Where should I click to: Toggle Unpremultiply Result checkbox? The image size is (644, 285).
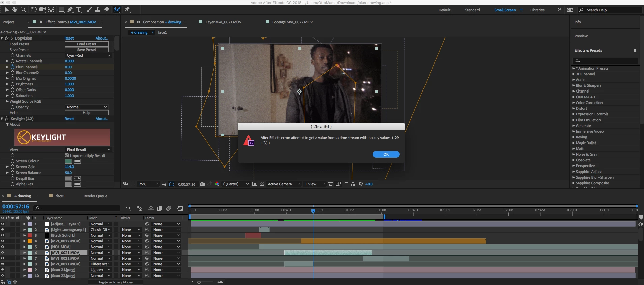(67, 156)
